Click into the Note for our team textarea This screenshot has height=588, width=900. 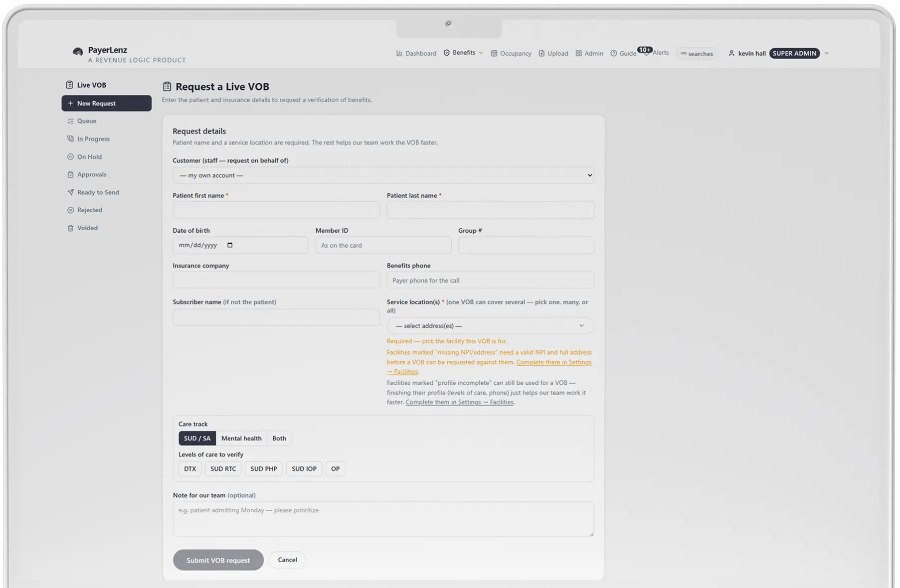click(x=383, y=519)
